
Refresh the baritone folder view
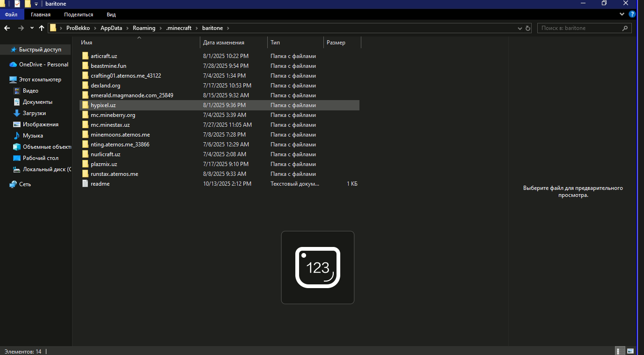click(528, 28)
